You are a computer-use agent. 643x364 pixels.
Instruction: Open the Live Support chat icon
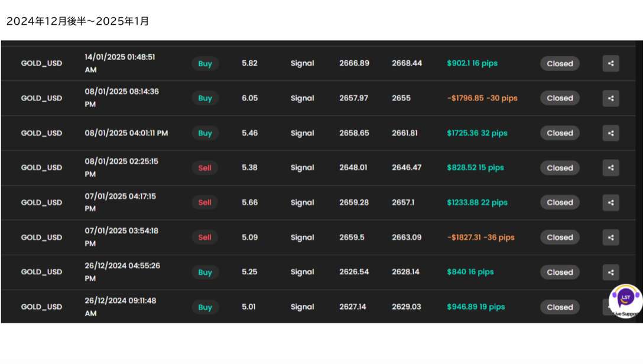[x=625, y=299]
